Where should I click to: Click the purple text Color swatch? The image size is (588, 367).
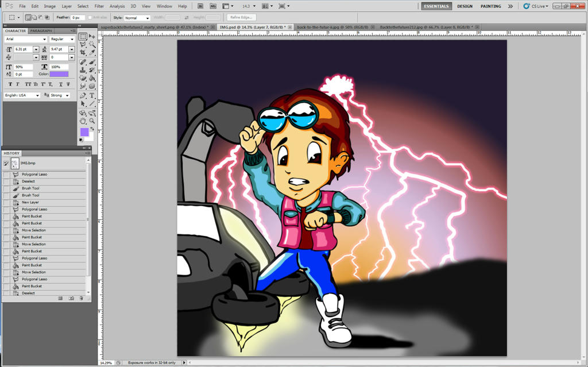pos(59,74)
